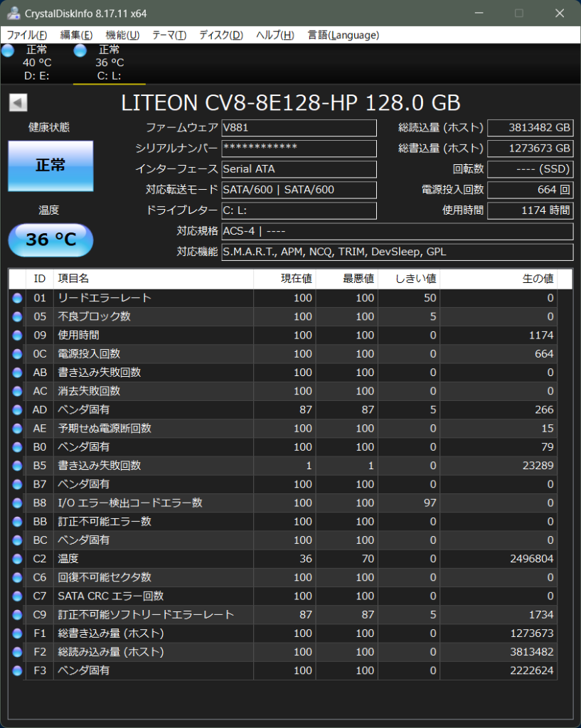Select 訂正不可能ソフトリードエラーレート row name
Viewport: 581px width, 728px height.
coord(146,615)
